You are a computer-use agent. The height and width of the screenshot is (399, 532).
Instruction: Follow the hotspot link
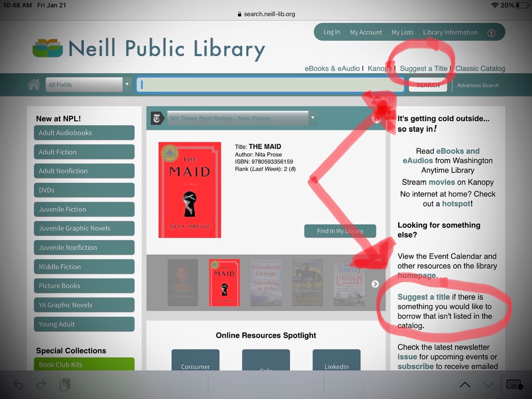pos(456,204)
